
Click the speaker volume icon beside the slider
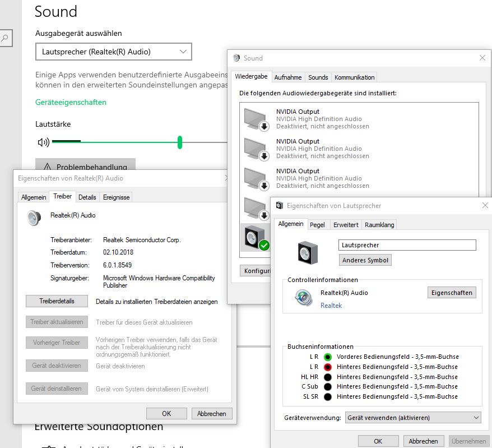click(x=44, y=142)
